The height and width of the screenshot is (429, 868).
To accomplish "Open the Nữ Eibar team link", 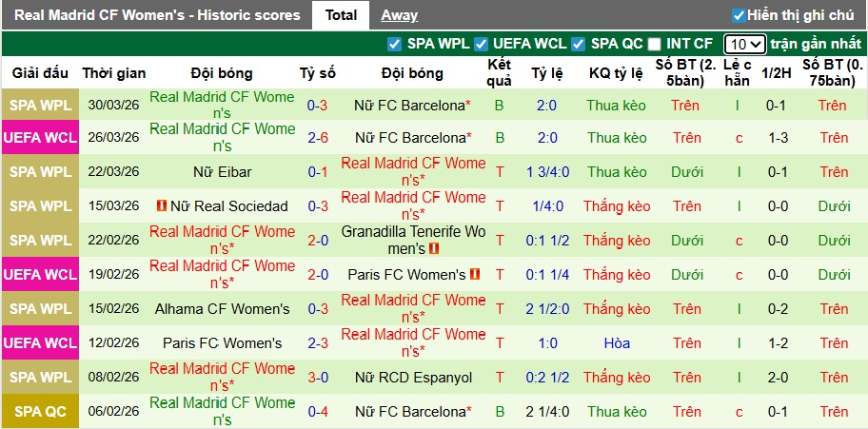I will tap(222, 172).
